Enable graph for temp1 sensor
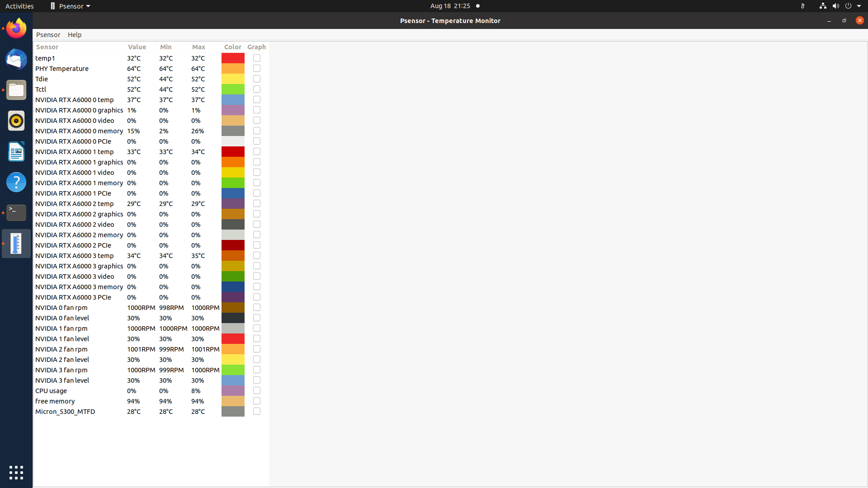The height and width of the screenshot is (488, 868). [257, 58]
